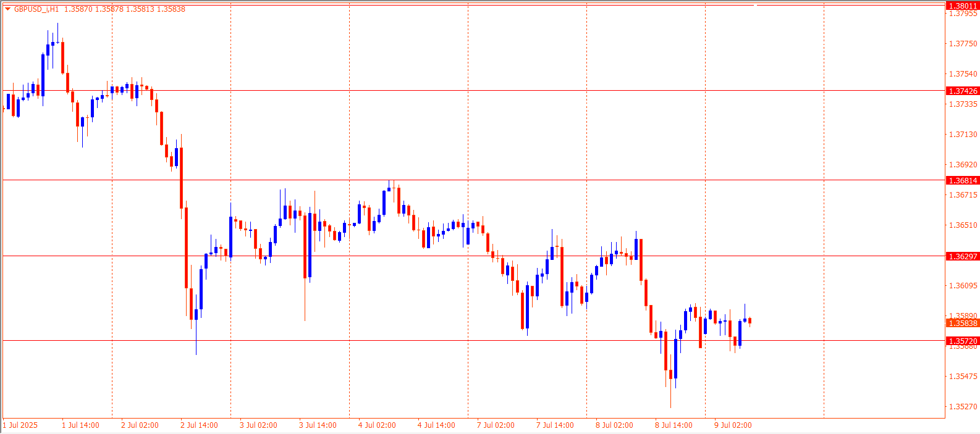The height and width of the screenshot is (434, 980).
Task: Click the 1.36095 price axis value
Action: (963, 286)
